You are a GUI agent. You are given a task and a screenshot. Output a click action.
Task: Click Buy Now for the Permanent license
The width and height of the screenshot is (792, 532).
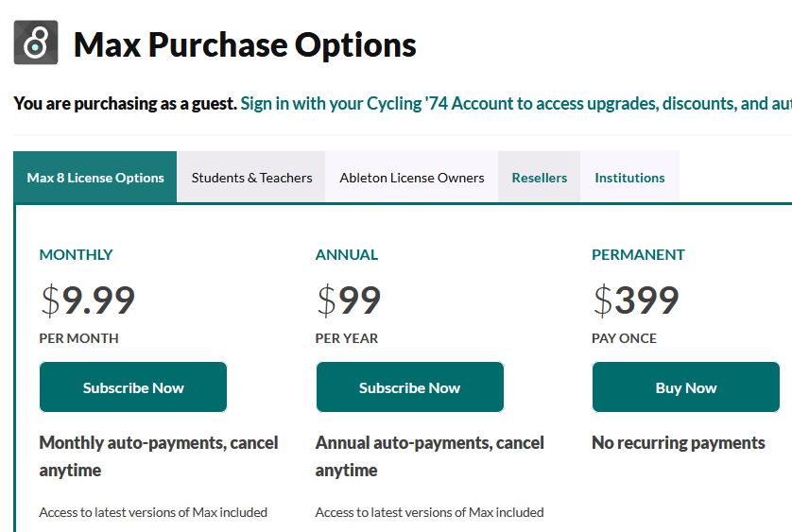[x=686, y=387]
